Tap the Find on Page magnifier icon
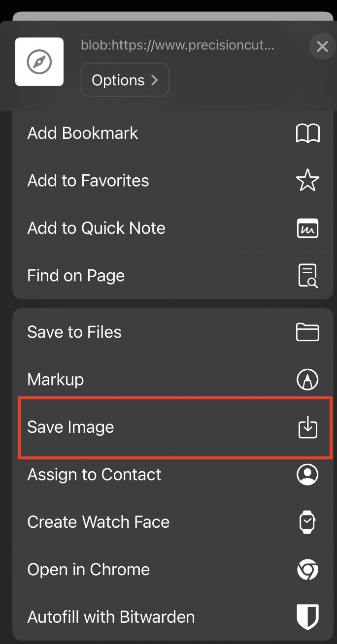Viewport: 337px width, 644px height. (x=308, y=276)
